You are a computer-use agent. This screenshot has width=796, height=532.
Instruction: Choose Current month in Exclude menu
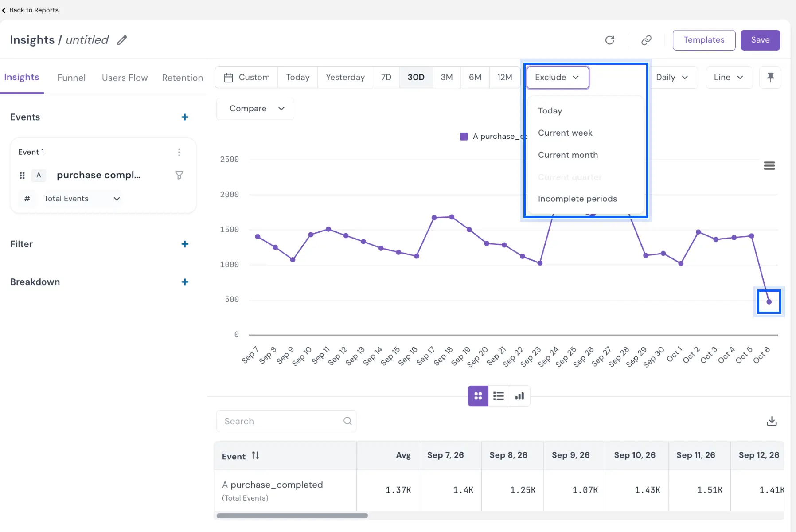(x=585, y=155)
